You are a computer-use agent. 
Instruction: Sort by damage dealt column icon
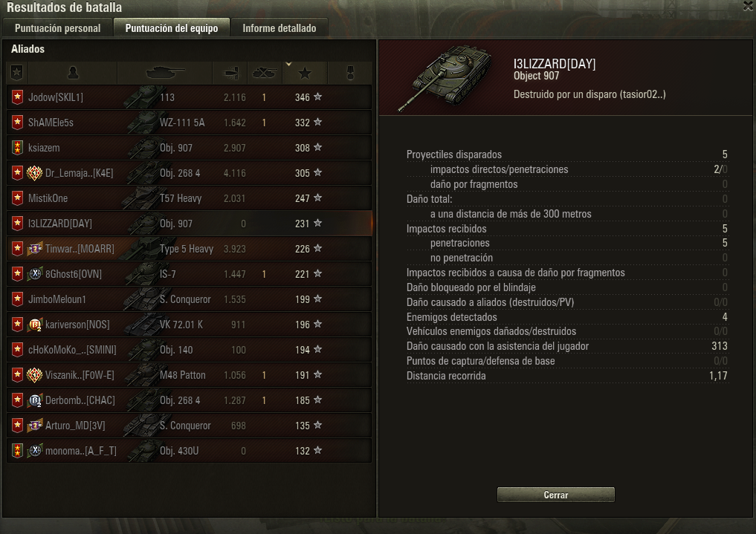coord(232,73)
